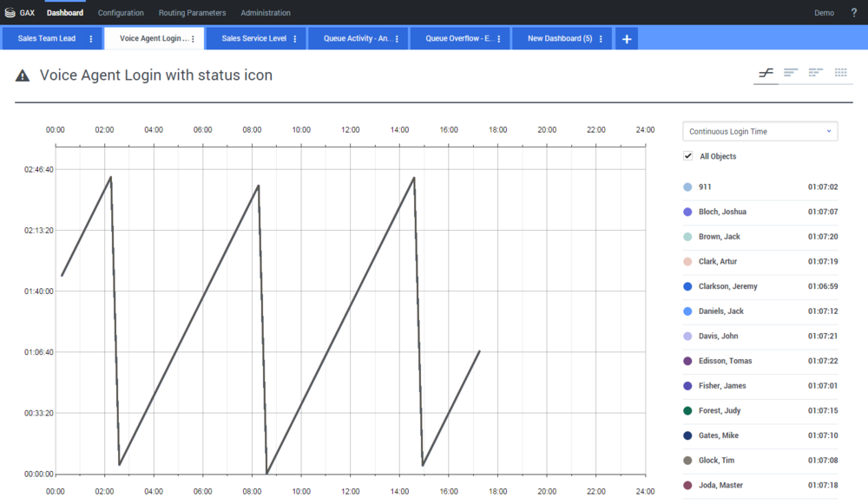Switch to the bar chart view icon
868x504 pixels.
[x=791, y=73]
